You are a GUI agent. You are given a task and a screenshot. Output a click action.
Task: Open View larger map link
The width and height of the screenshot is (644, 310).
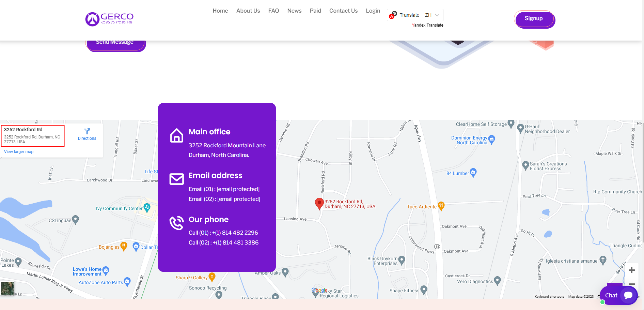click(x=19, y=152)
